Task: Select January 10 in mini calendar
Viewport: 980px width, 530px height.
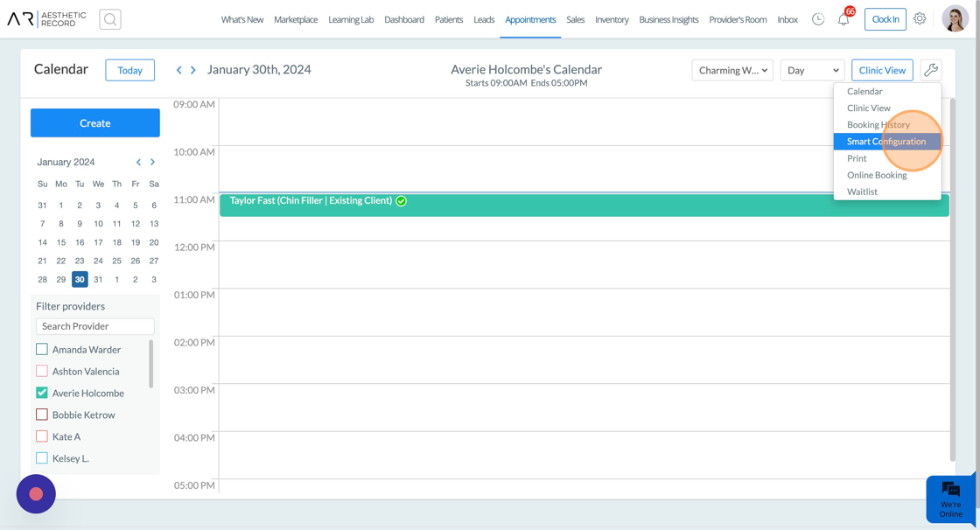Action: pos(98,224)
